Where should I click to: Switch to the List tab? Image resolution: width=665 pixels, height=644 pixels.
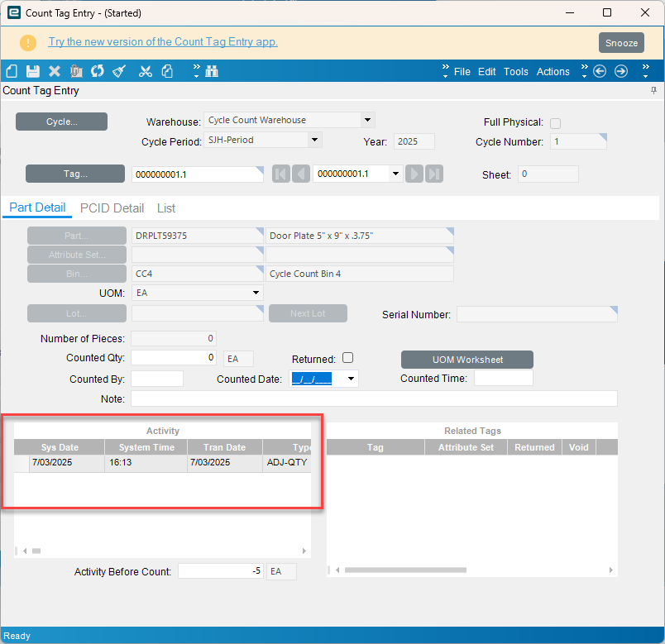166,208
